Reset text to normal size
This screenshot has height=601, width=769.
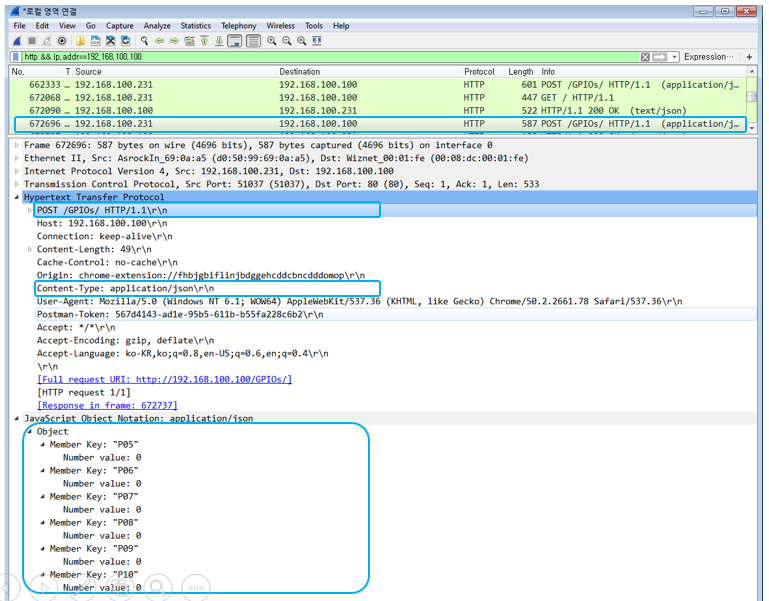tap(302, 41)
